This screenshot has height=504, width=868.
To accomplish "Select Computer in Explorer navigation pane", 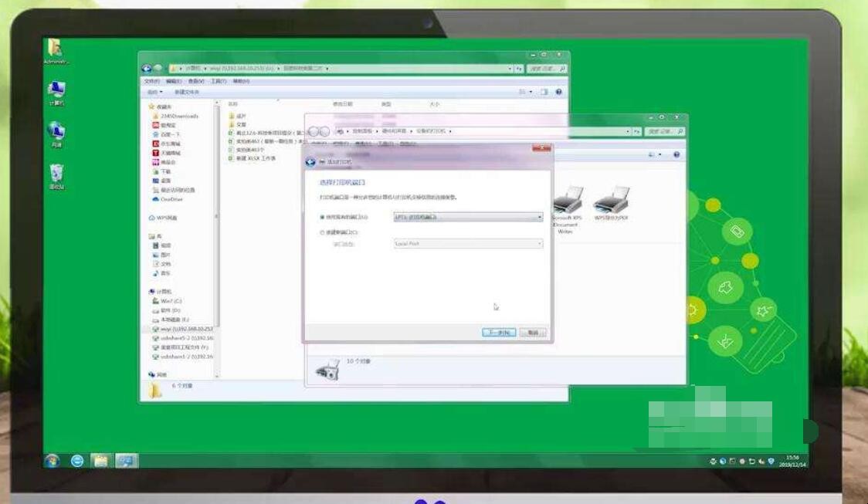I will click(160, 292).
